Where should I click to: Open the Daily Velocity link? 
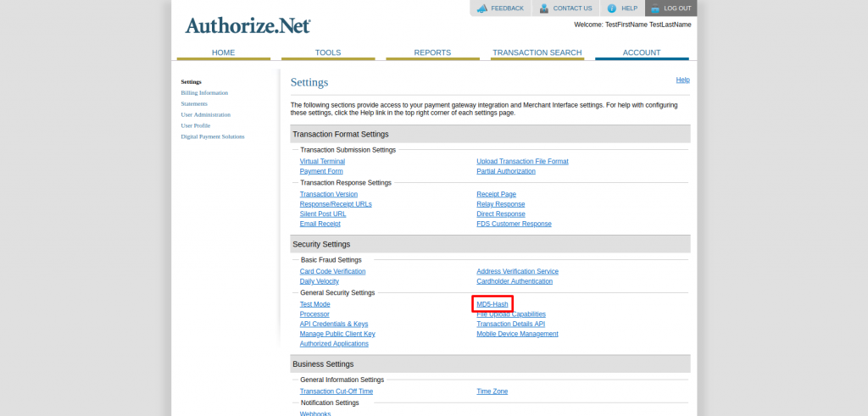(320, 281)
